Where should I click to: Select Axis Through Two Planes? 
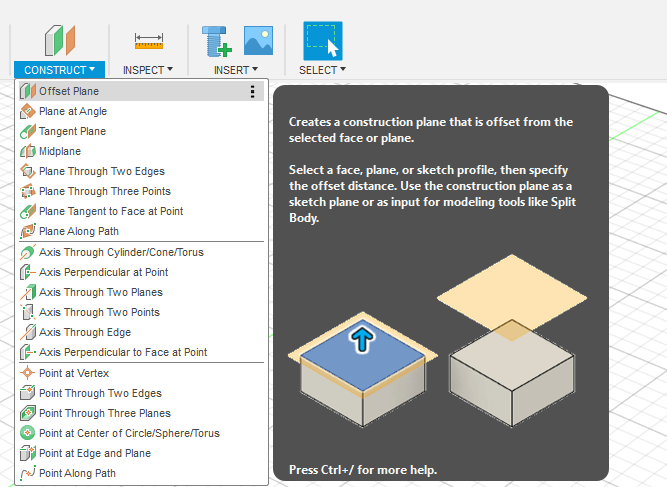click(x=100, y=292)
